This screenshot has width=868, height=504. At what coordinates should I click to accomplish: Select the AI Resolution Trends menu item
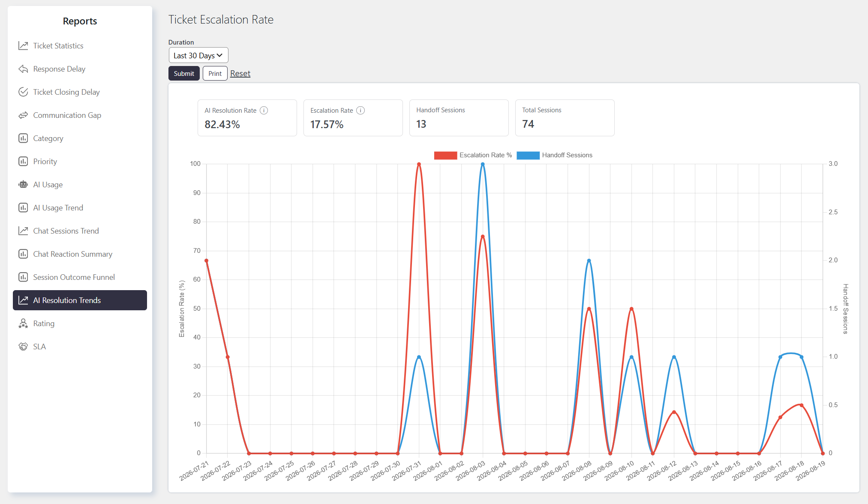[x=80, y=300]
